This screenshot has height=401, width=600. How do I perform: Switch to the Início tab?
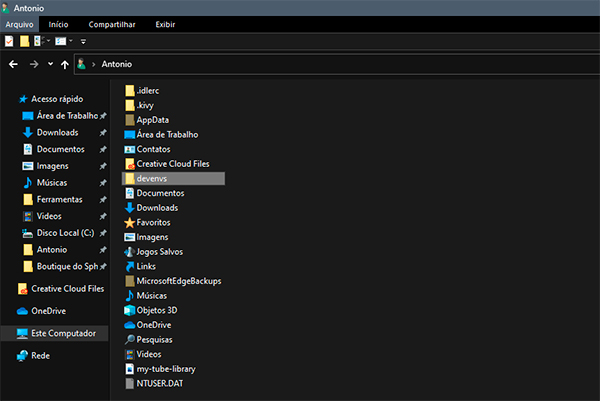(58, 24)
